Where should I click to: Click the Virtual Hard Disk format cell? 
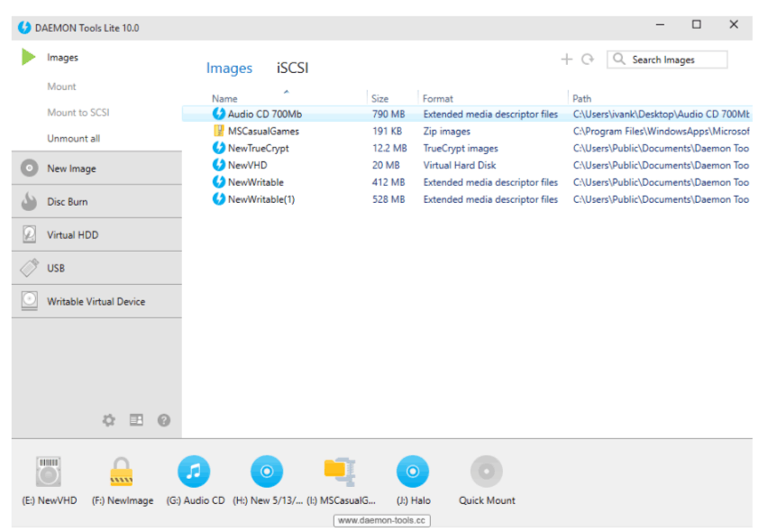(460, 165)
